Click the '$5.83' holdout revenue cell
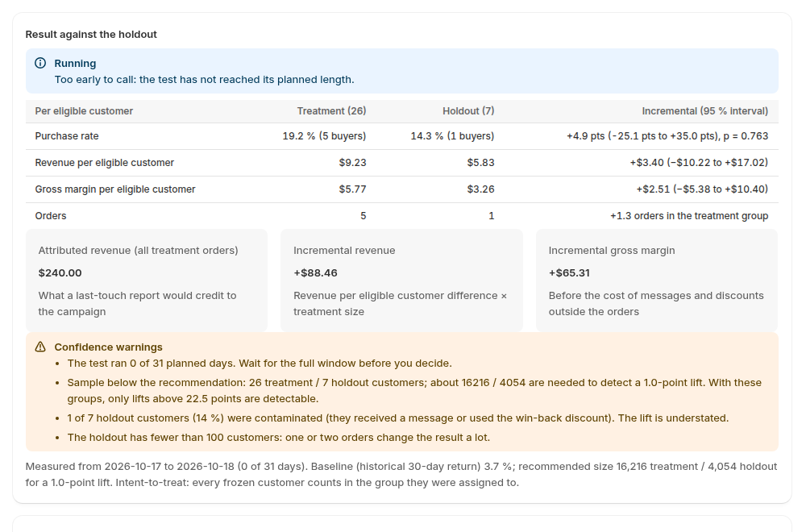Viewport: 806px width, 532px height. click(480, 163)
